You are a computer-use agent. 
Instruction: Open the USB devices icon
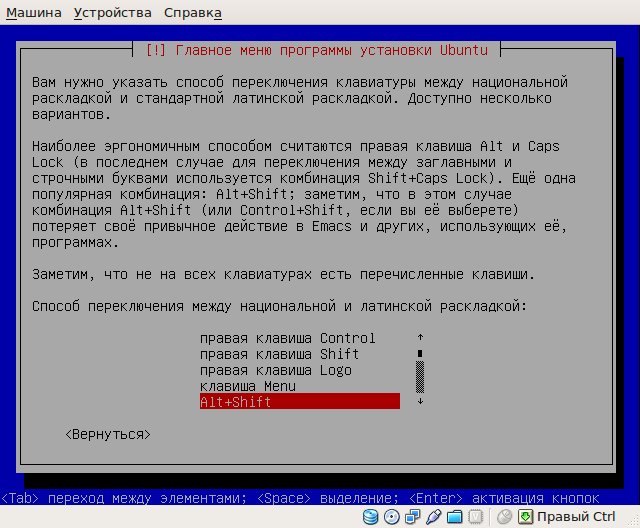pos(433,517)
